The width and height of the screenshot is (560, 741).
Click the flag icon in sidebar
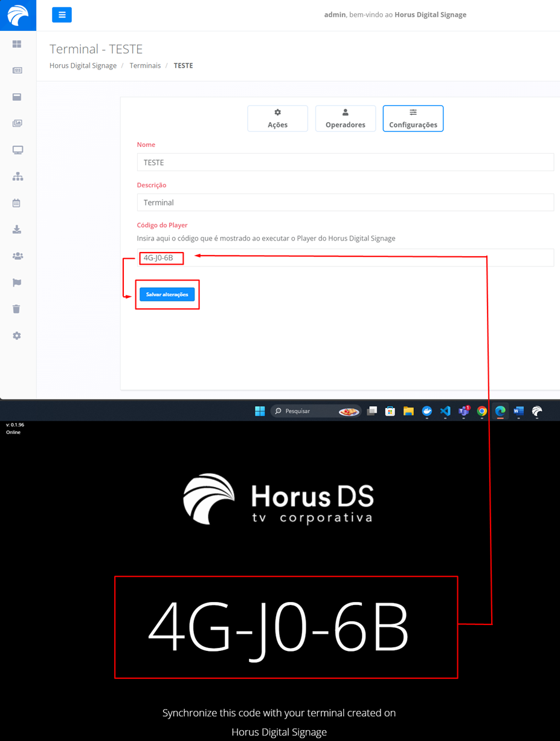[17, 282]
